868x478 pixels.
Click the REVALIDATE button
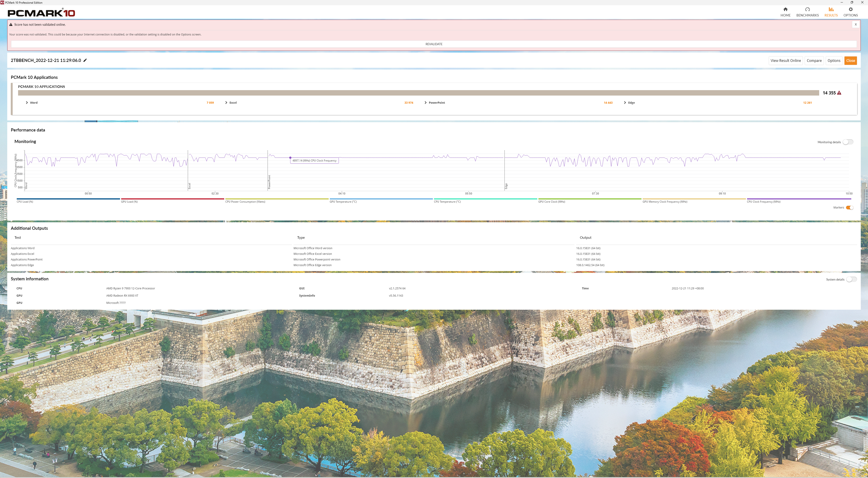[x=434, y=44]
